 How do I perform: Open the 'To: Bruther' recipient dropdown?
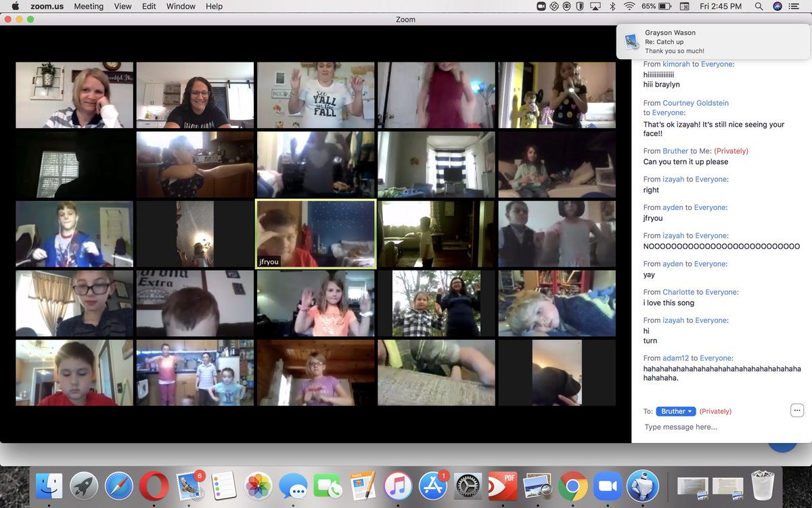coord(676,411)
